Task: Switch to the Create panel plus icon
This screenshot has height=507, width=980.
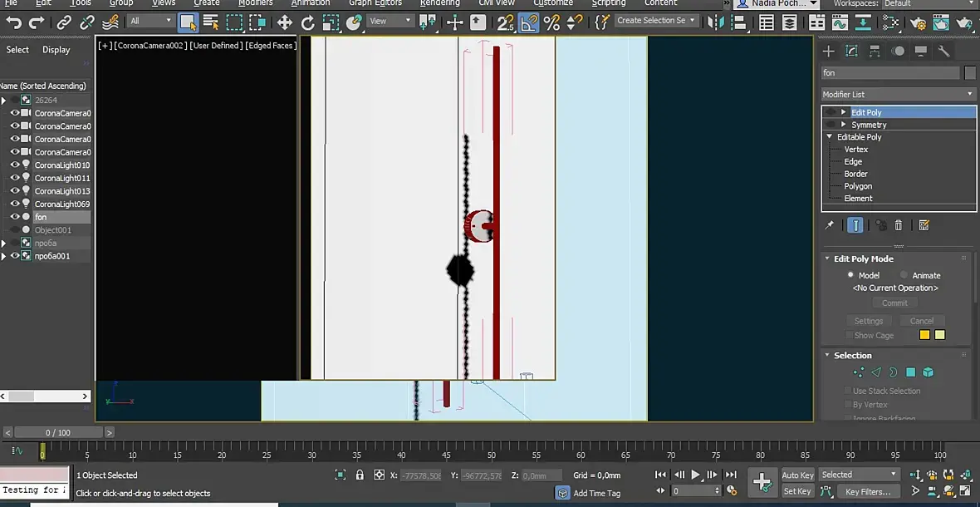Action: (828, 52)
